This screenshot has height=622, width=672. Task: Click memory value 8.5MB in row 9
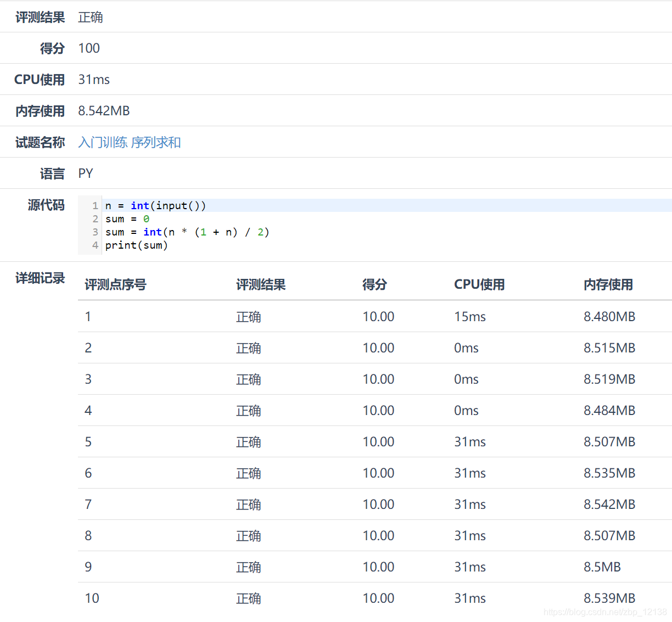tap(602, 567)
